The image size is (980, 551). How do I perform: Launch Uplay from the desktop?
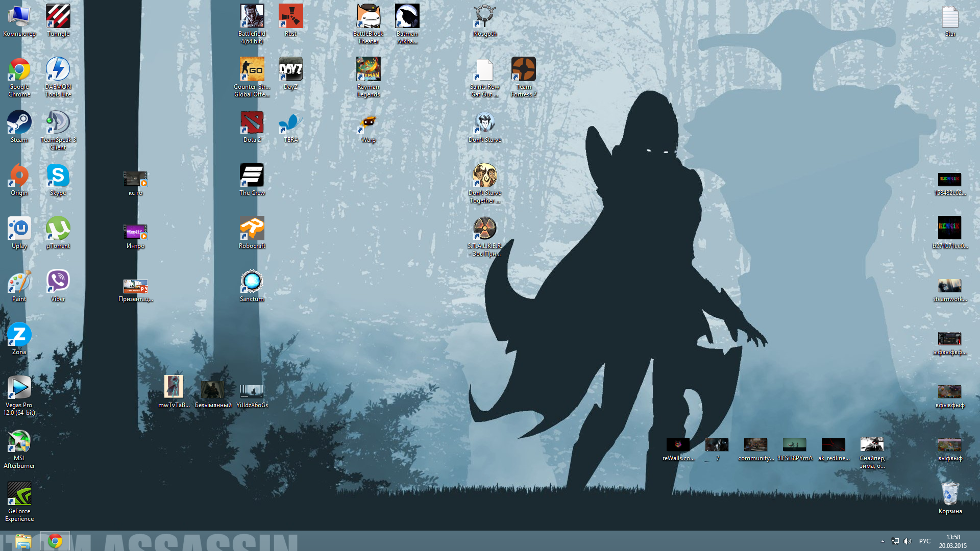[19, 233]
